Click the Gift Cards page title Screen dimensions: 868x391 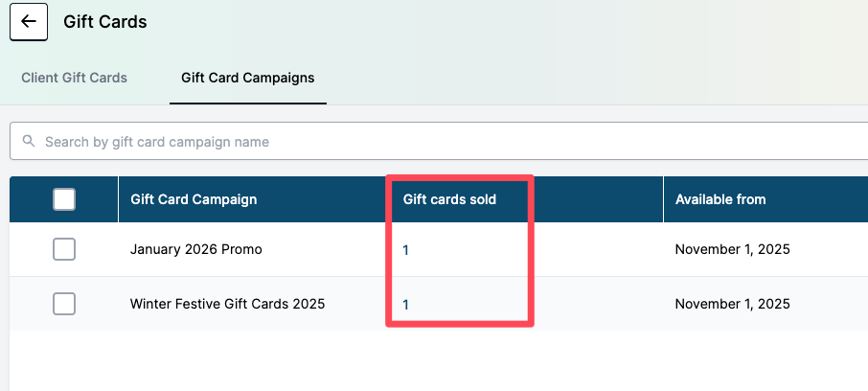(x=105, y=21)
